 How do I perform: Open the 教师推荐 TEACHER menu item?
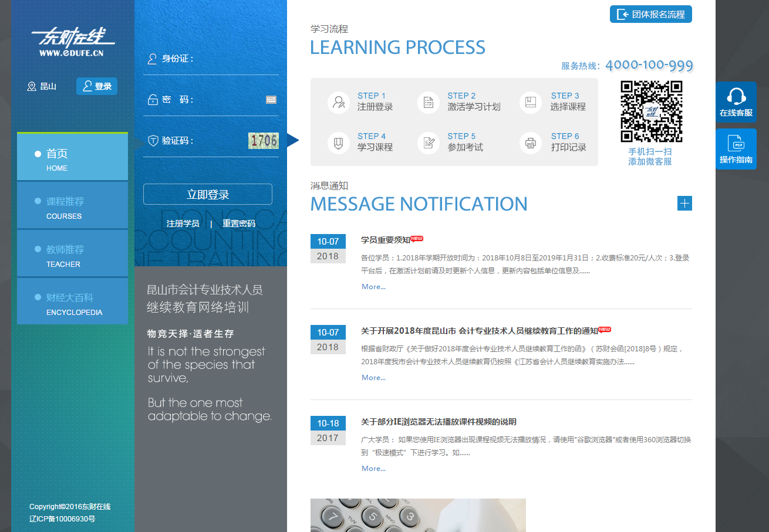click(x=72, y=253)
